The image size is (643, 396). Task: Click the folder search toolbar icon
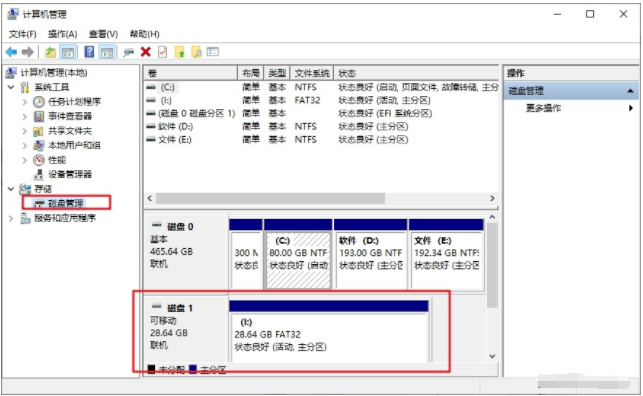196,52
